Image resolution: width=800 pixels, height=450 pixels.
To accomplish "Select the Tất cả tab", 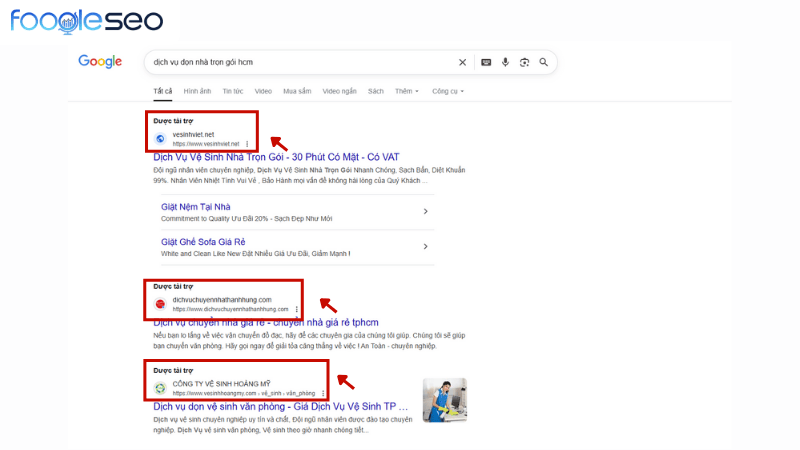I will click(163, 91).
